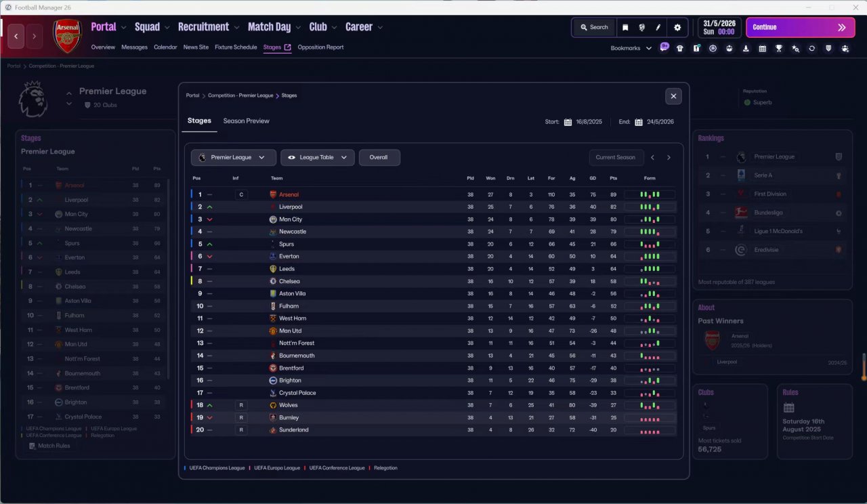
Task: Click the Overall filter button
Action: (x=379, y=158)
